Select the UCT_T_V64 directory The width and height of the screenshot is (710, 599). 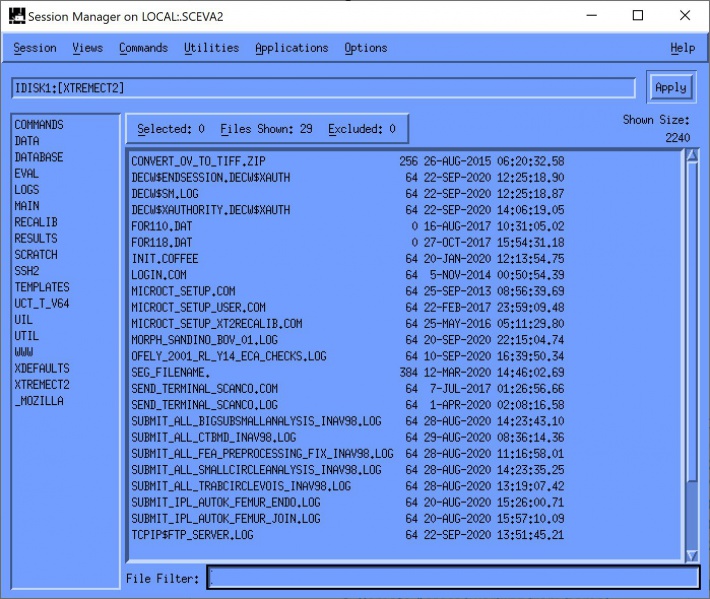[x=42, y=304]
